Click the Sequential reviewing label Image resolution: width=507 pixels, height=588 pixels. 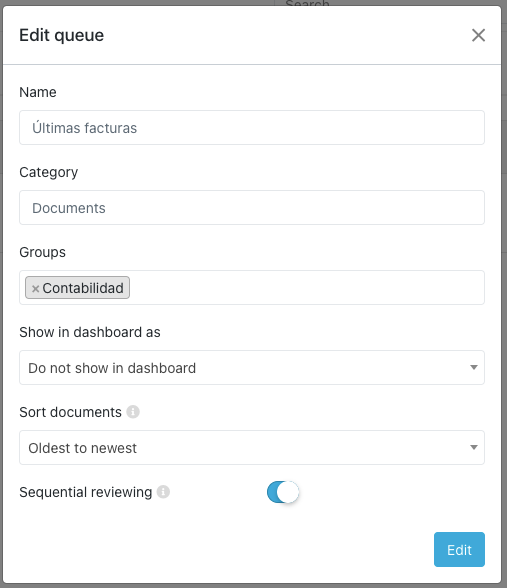coord(86,492)
